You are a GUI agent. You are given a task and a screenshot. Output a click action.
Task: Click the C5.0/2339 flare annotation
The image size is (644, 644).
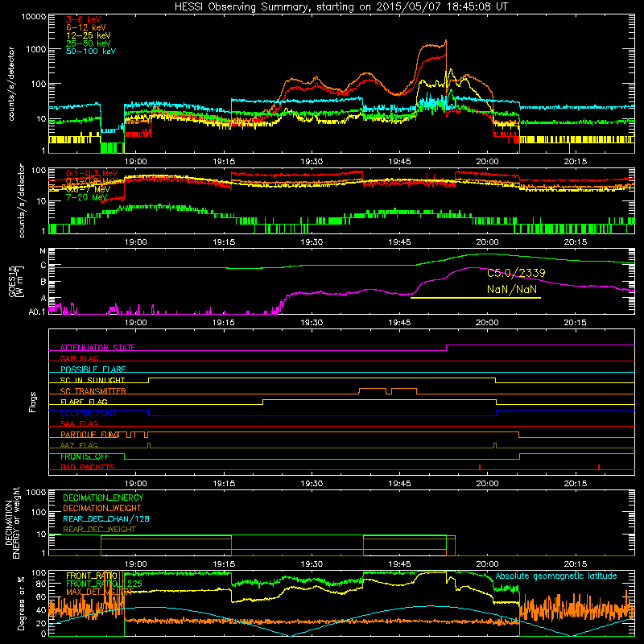[x=516, y=273]
